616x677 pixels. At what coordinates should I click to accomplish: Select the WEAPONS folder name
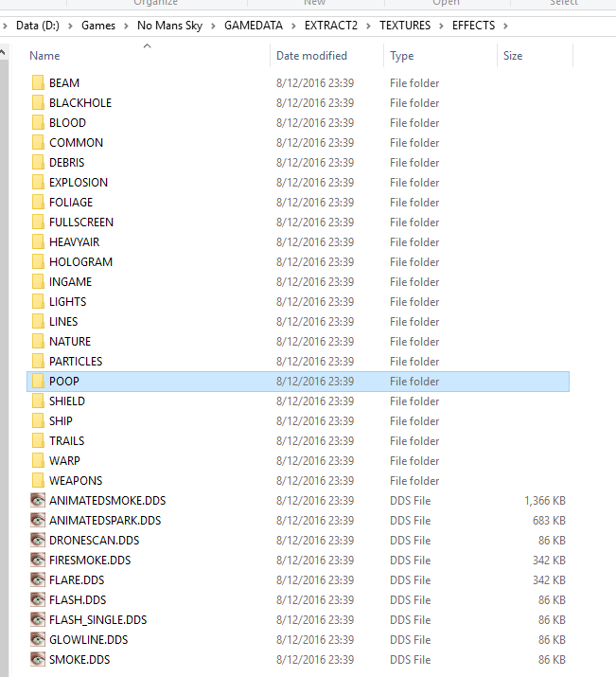pyautogui.click(x=76, y=481)
